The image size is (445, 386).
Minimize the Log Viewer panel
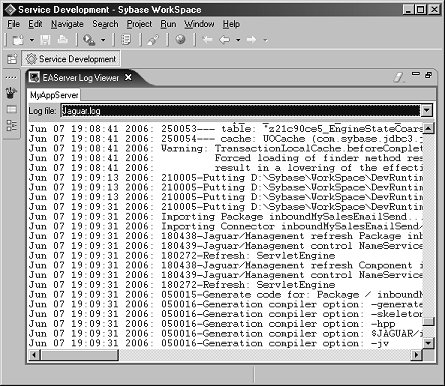(416, 74)
